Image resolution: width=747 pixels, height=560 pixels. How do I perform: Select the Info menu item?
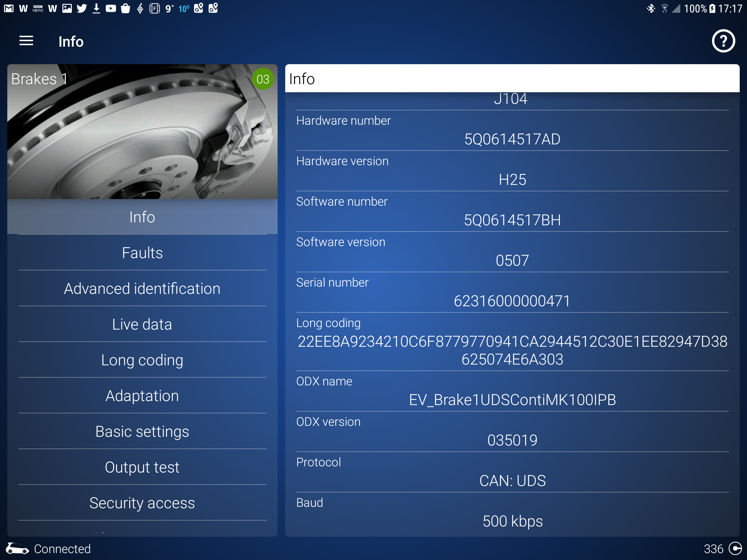pyautogui.click(x=142, y=217)
